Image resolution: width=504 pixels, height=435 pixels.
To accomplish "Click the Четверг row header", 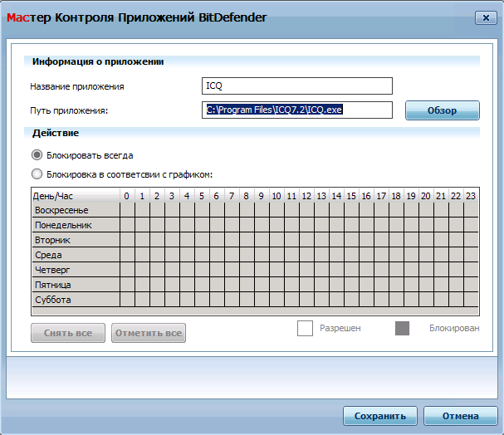I will click(x=76, y=270).
